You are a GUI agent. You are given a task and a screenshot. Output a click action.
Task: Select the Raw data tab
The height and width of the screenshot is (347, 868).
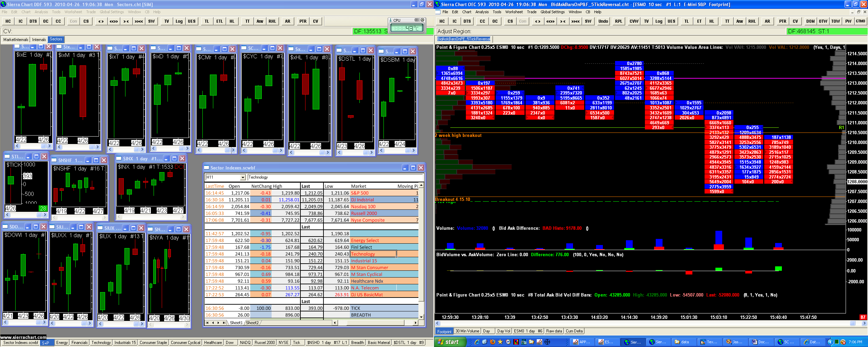point(554,331)
